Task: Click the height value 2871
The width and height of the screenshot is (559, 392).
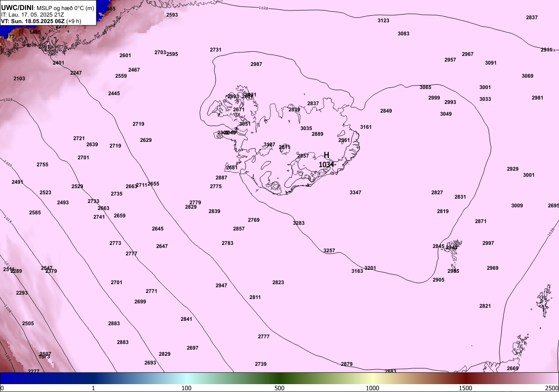Action: (x=481, y=221)
